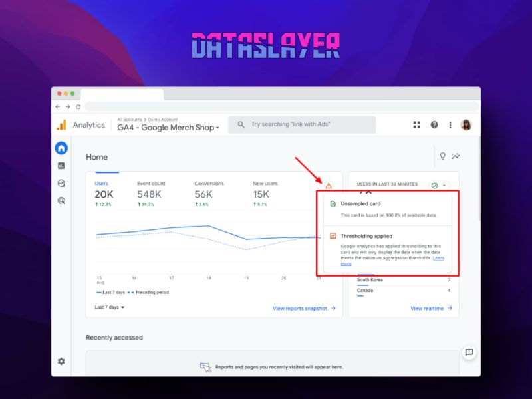Click the 548K event count value
The height and width of the screenshot is (399, 532).
(x=149, y=194)
